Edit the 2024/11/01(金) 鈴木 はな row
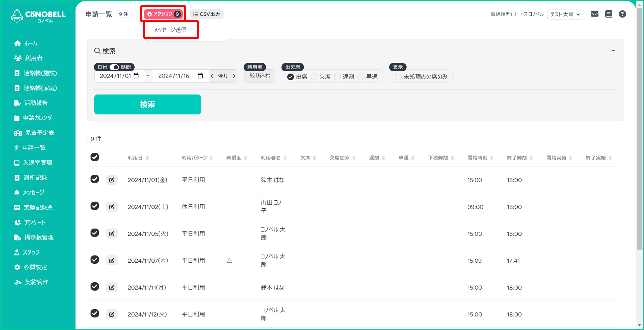This screenshot has width=644, height=330. click(111, 180)
